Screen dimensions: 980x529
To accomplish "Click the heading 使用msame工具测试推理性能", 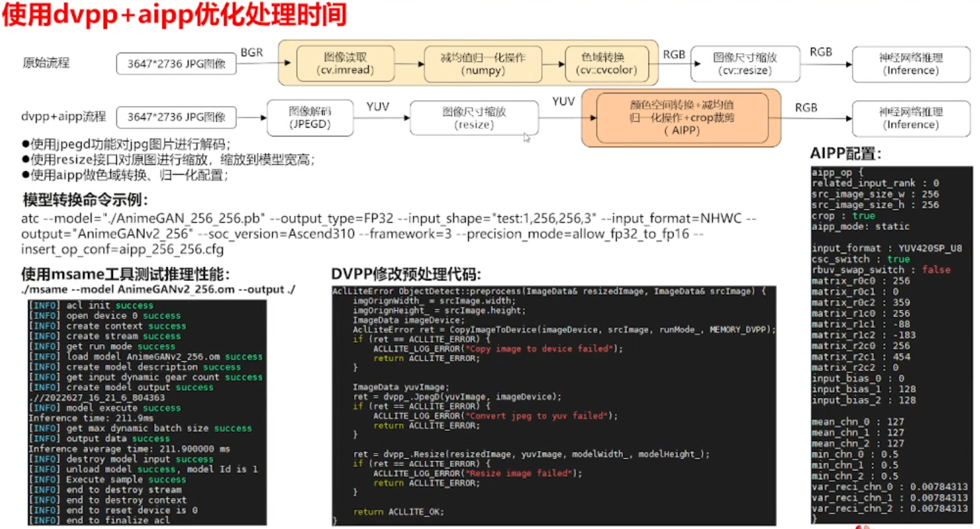I will [x=125, y=274].
